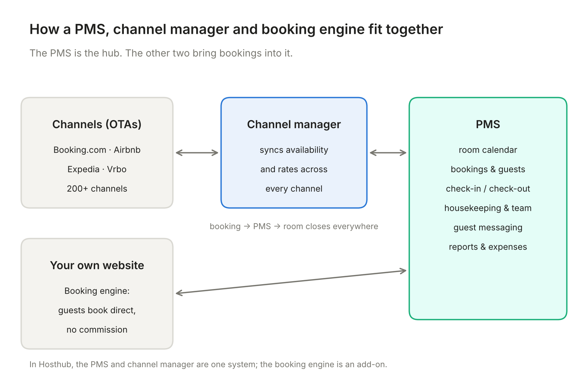Click the "Booking engine:" line
This screenshot has height=376, width=588.
coord(97,291)
